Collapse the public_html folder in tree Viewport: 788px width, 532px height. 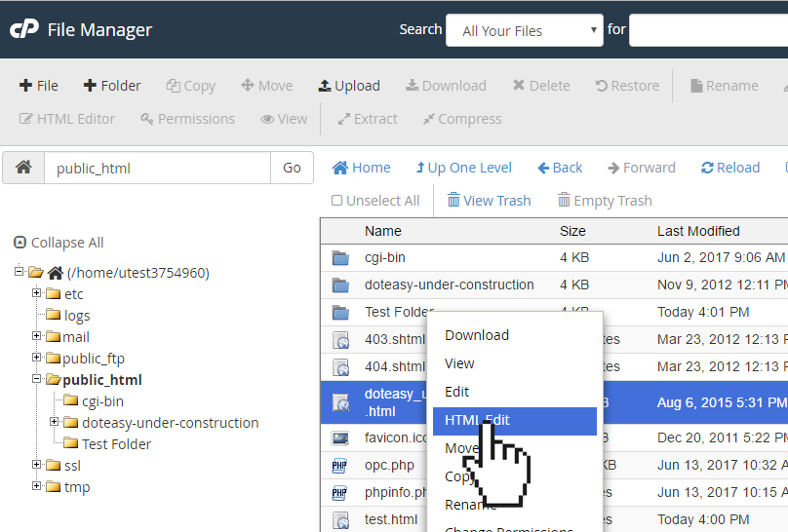coord(36,378)
